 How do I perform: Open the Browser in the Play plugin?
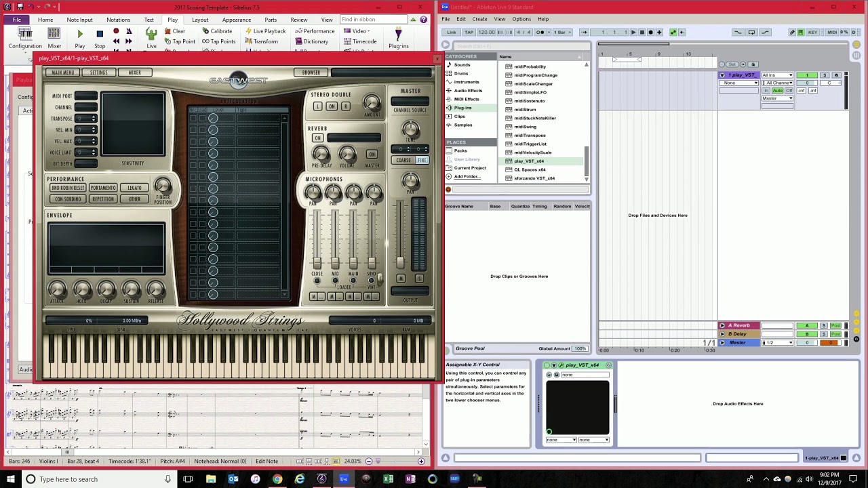point(311,73)
